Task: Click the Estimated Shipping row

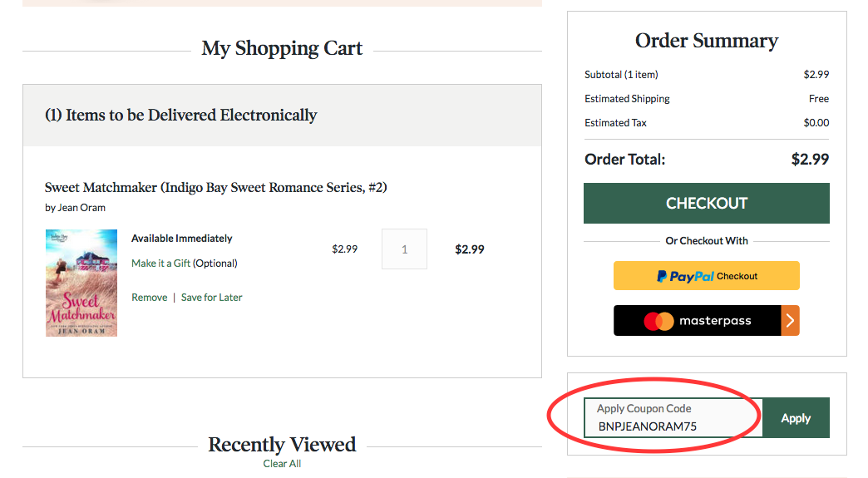Action: coord(707,98)
